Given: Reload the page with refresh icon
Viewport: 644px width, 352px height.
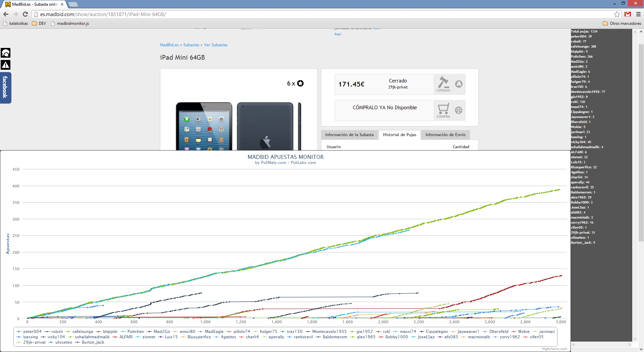Looking at the screenshot, I should [25, 14].
